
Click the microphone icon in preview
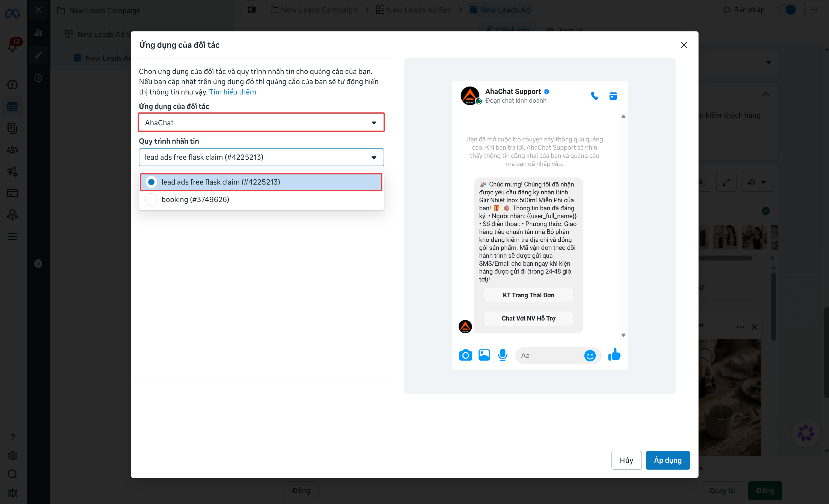(x=503, y=355)
